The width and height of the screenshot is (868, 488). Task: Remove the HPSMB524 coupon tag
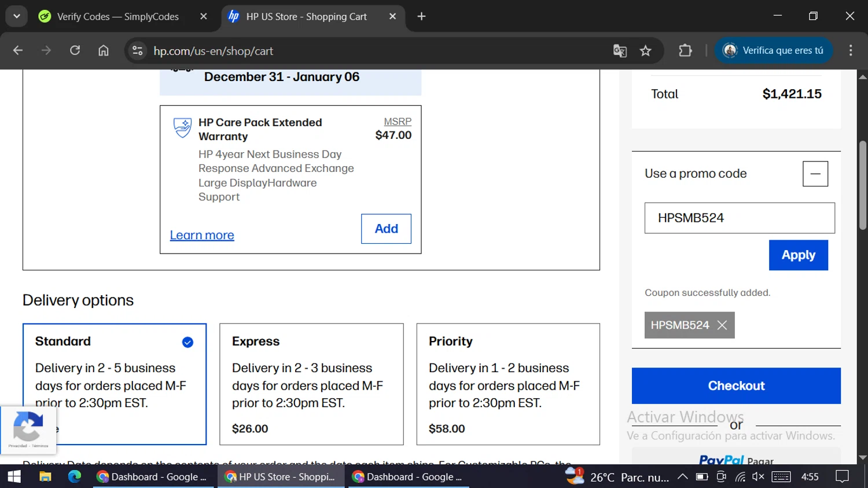tap(722, 325)
